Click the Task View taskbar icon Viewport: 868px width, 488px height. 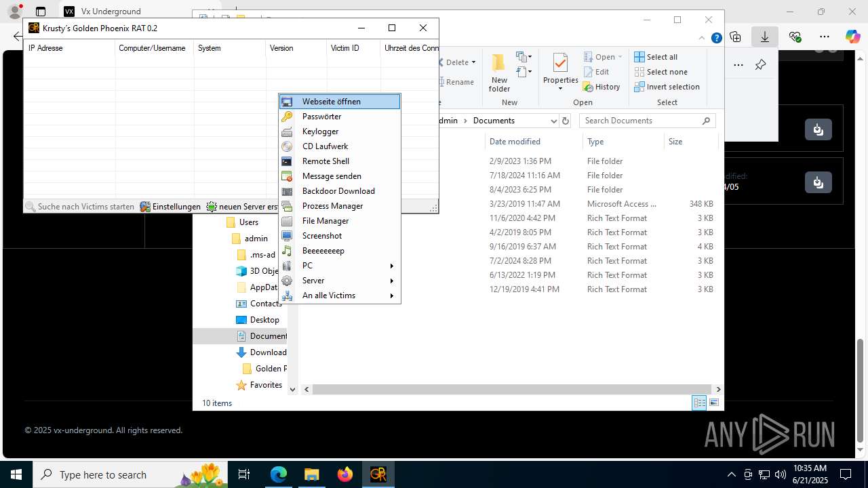tap(244, 474)
